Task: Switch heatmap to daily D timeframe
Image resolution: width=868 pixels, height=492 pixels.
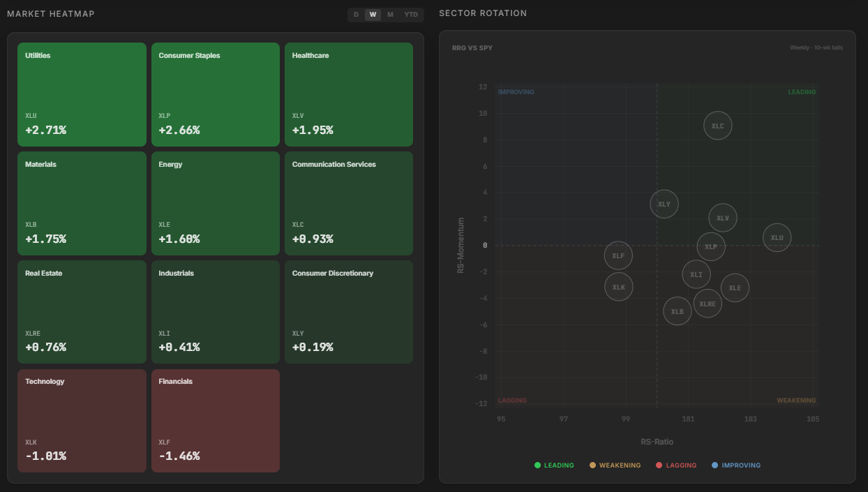Action: point(356,15)
